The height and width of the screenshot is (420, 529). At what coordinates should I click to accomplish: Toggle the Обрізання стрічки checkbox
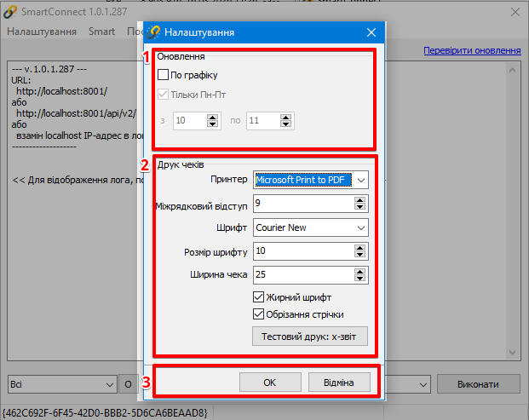click(259, 314)
